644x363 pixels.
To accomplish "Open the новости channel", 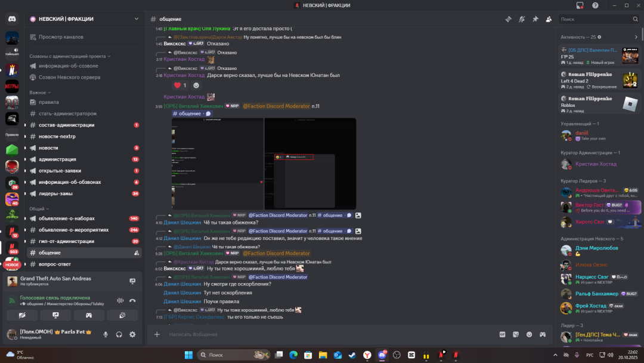I will coord(48,148).
